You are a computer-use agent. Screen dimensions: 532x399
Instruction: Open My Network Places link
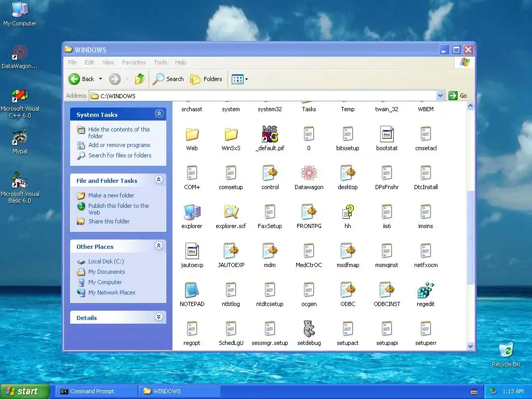[112, 292]
